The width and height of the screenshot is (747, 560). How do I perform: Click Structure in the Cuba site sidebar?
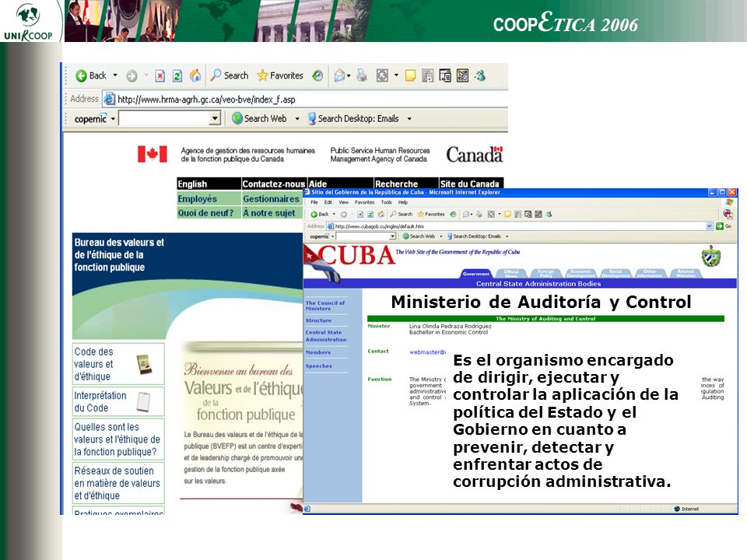318,320
